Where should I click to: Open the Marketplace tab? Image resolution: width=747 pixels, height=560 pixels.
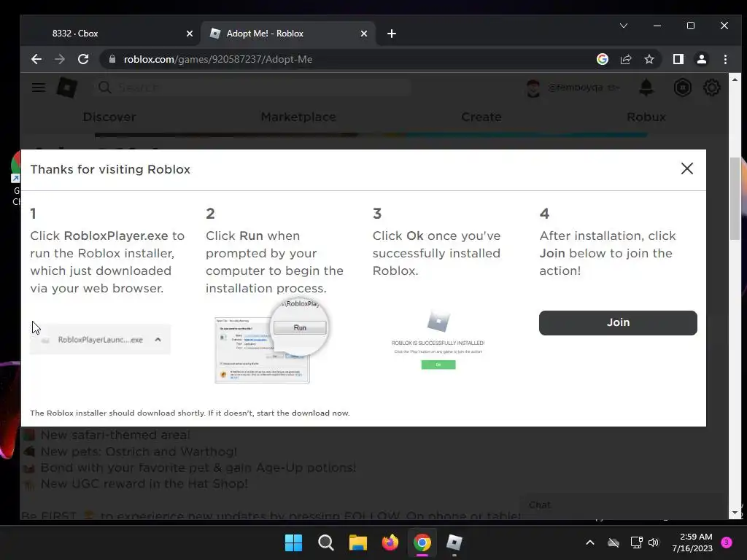coord(298,117)
